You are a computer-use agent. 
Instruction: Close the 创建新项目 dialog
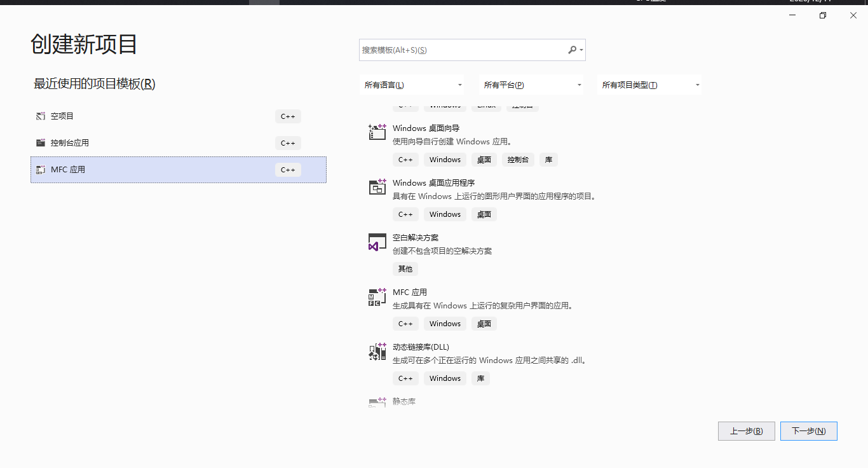click(853, 15)
